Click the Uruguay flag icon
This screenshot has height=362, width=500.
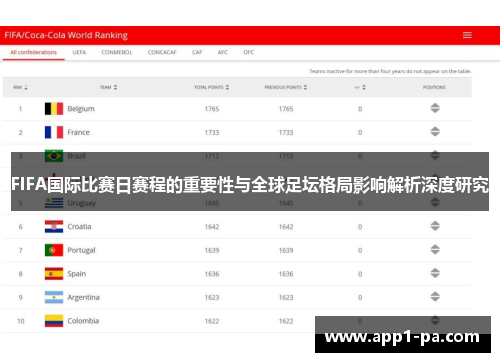(54, 203)
